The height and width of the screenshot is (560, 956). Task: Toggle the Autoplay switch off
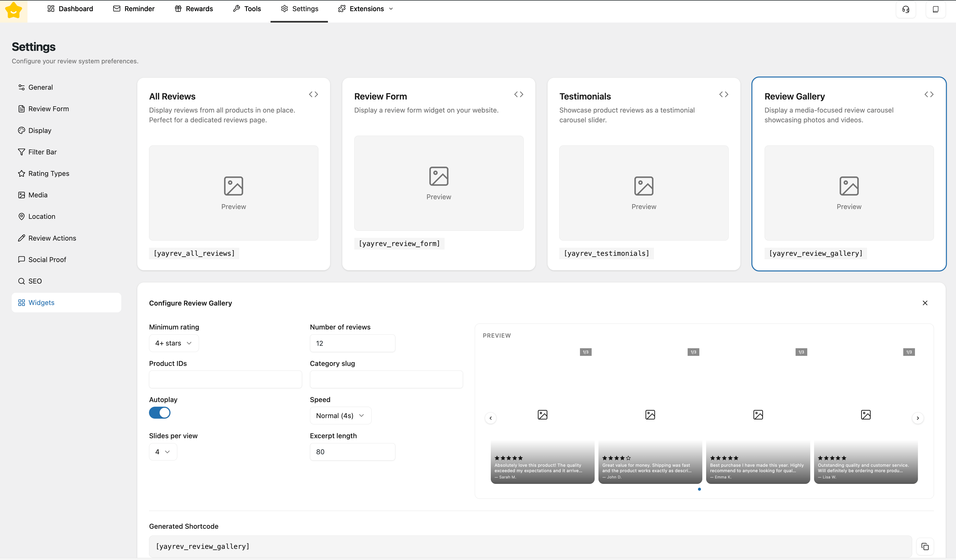click(160, 413)
